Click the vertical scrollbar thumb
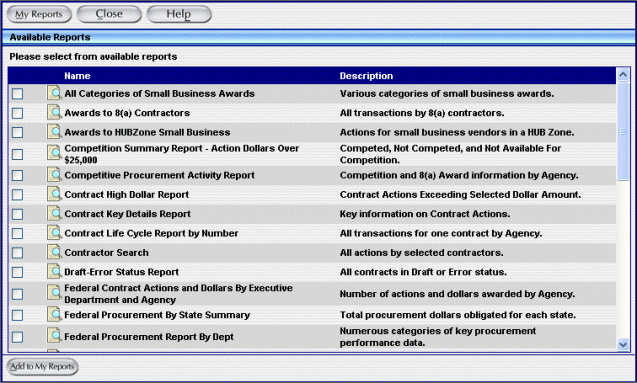Viewport: 637px width, 383px height. (x=623, y=131)
